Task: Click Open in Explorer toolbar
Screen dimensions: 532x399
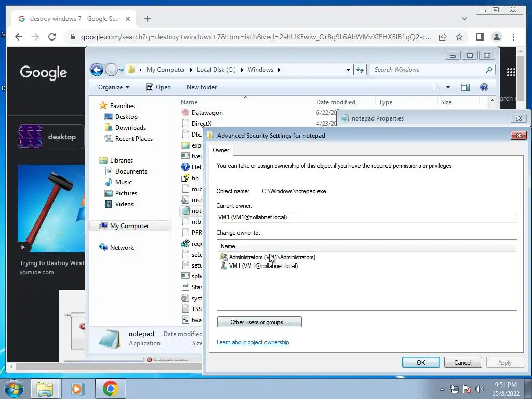Action: coord(158,87)
